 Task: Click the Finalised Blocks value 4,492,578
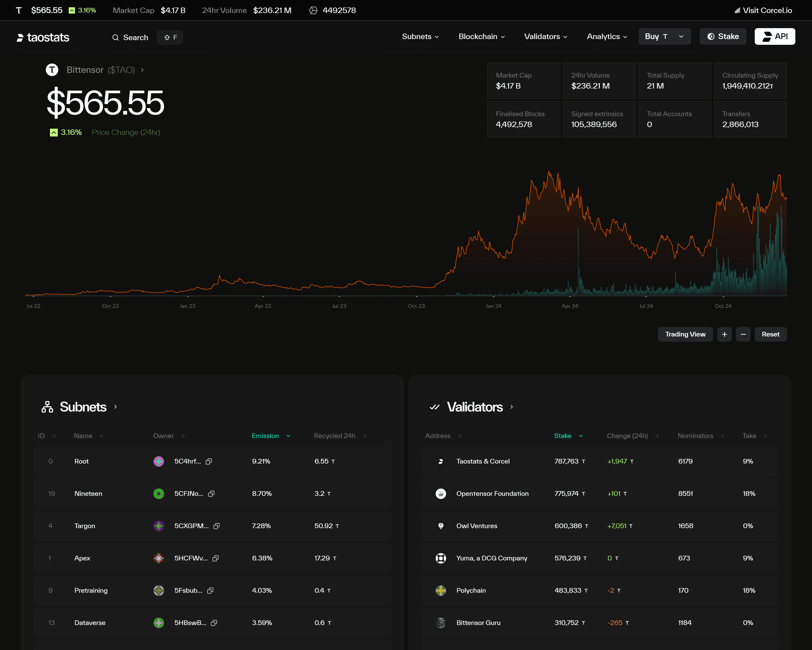point(514,124)
